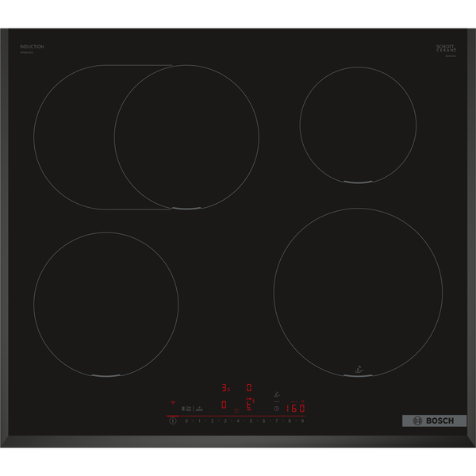Set power level 7 on the slider
Screen dimensions: 476x476
[277, 420]
